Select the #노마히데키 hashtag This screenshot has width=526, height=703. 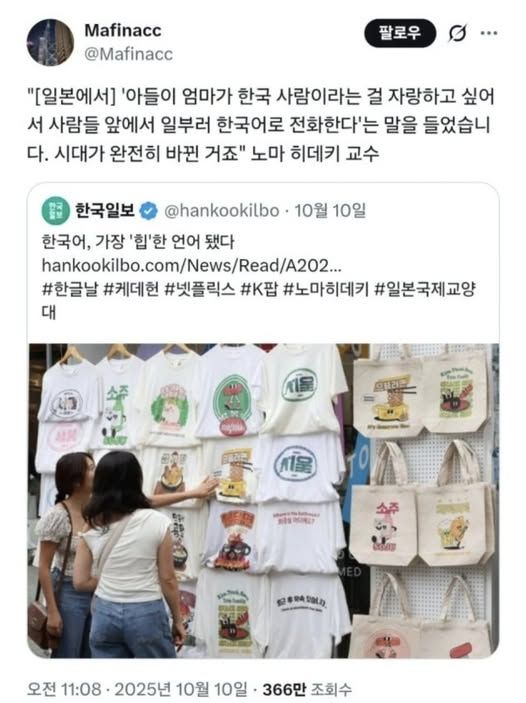pos(326,289)
